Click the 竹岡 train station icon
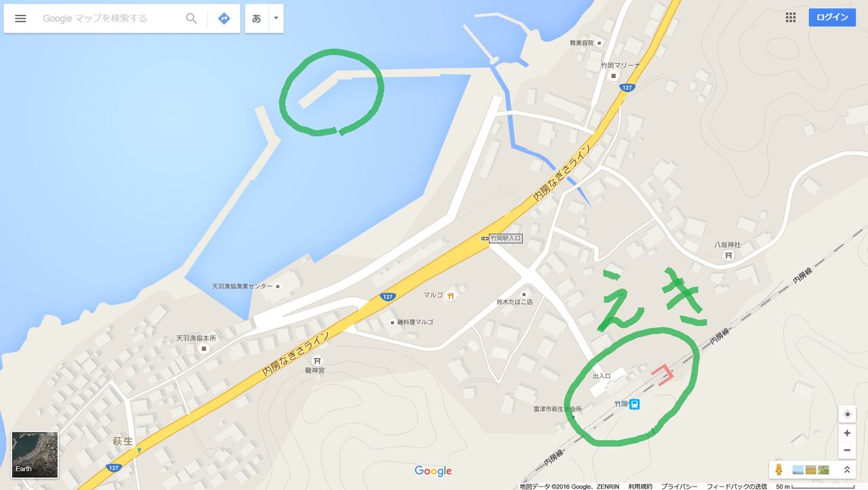Viewport: 868px width, 490px height. point(635,405)
